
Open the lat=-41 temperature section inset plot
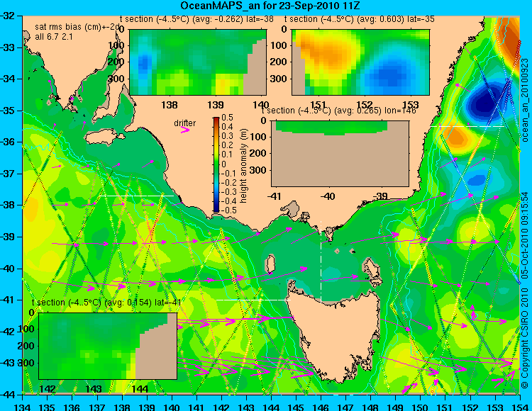(x=108, y=346)
